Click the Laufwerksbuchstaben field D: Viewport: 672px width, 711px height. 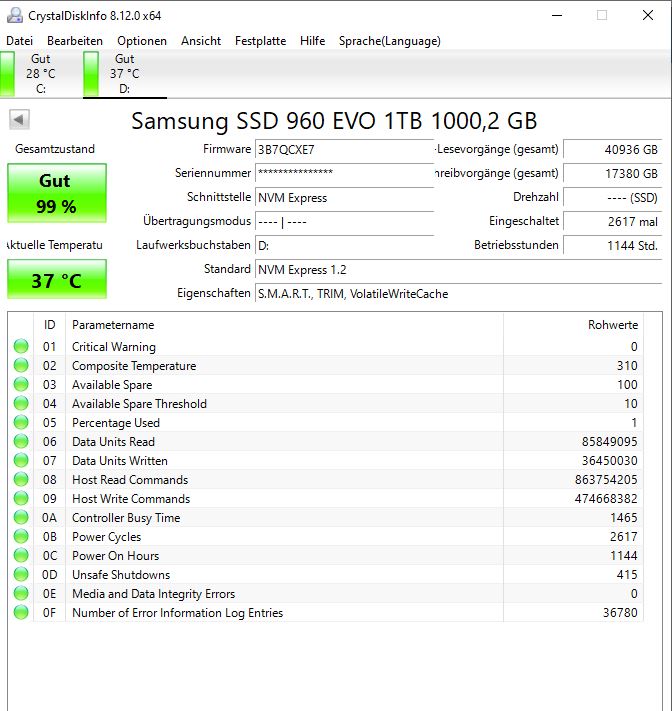[x=345, y=246]
